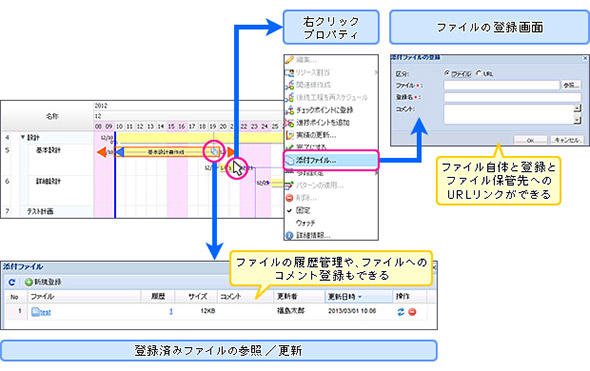Select the ファイル radio button

[x=447, y=73]
